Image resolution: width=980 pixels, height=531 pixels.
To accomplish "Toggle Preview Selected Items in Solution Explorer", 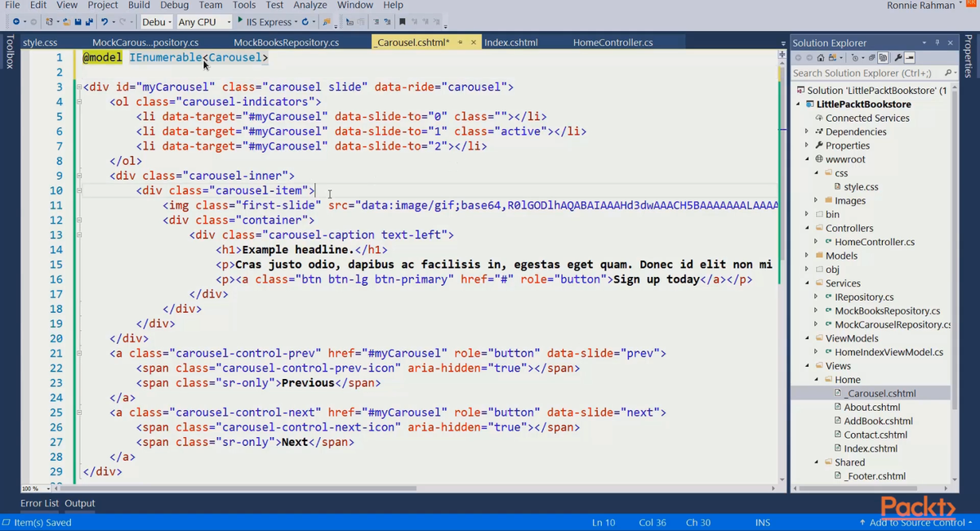I will 909,58.
